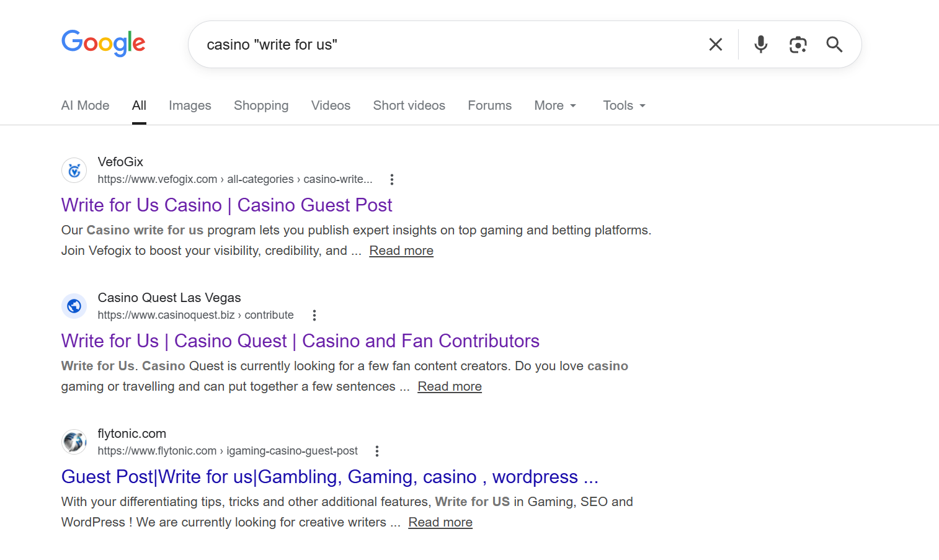Open the three-dot menu for the VefoGix result
Screen dimensions: 939x560
pyautogui.click(x=392, y=179)
